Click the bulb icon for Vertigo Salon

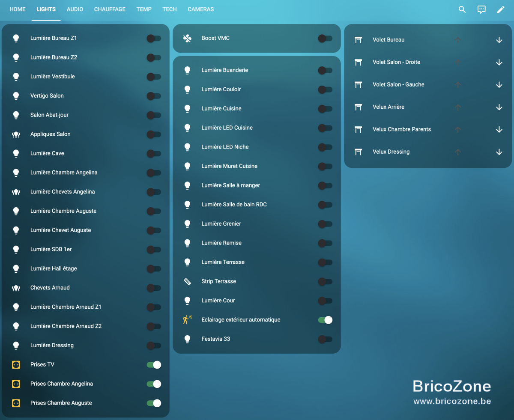point(16,96)
